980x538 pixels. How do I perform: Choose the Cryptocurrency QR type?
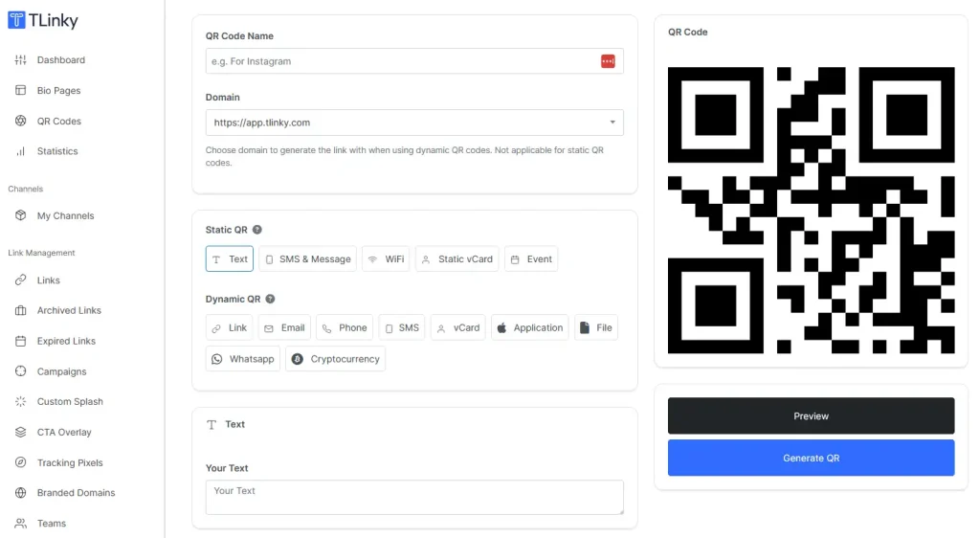(x=336, y=359)
